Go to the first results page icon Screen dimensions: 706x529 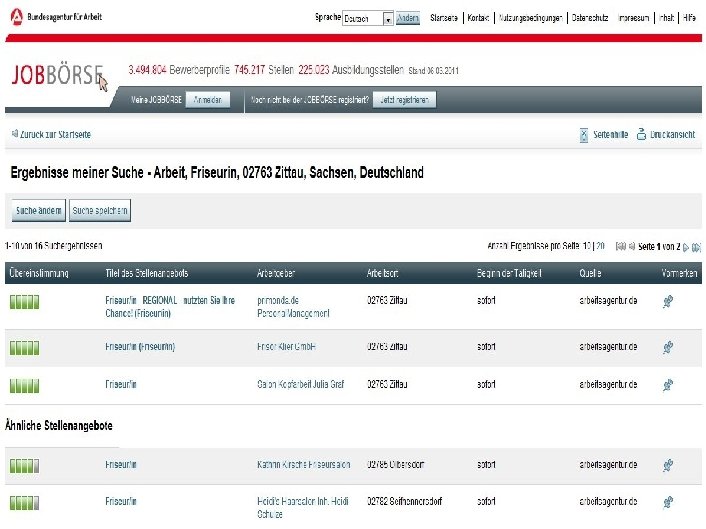[x=621, y=246]
